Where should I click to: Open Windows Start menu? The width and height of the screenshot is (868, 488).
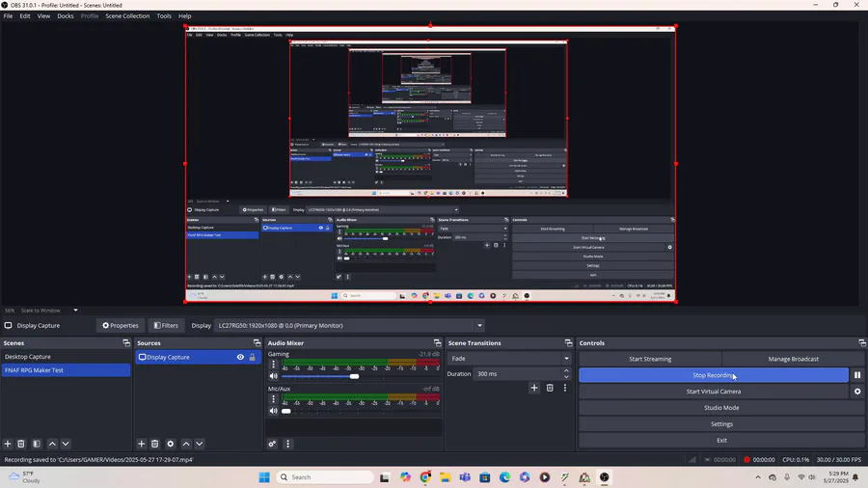(264, 477)
